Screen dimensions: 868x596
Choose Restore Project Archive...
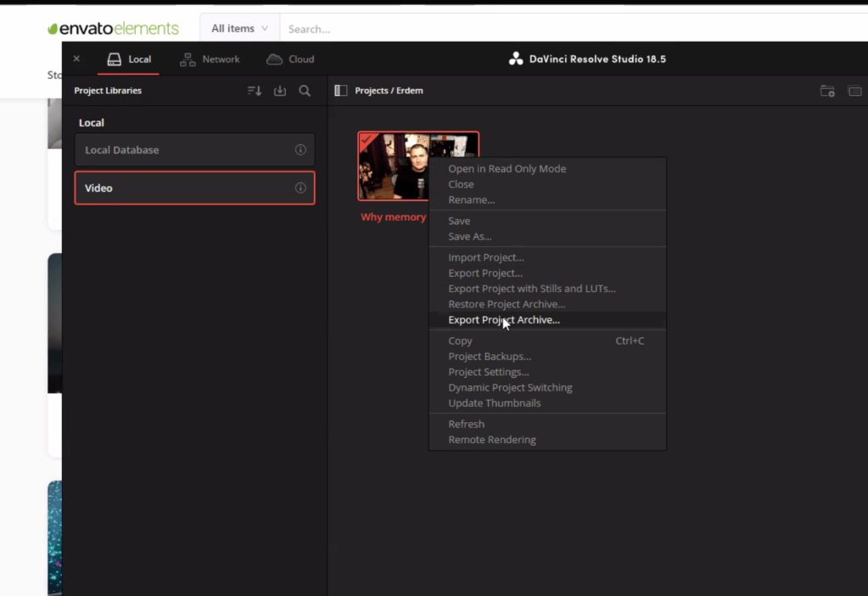click(548, 304)
